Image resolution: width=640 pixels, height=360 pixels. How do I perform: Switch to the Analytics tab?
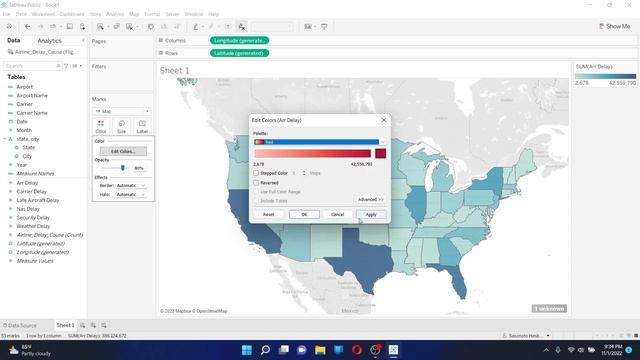coord(49,41)
